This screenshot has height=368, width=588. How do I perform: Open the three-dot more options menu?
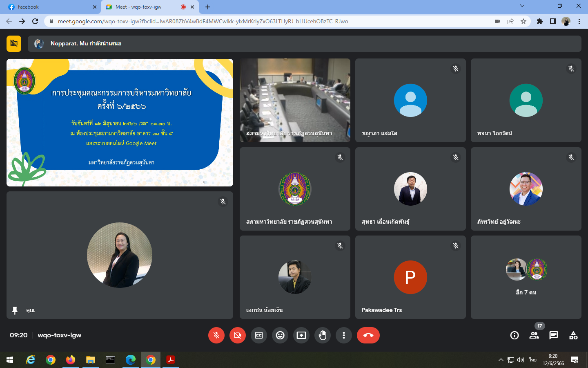click(x=344, y=335)
